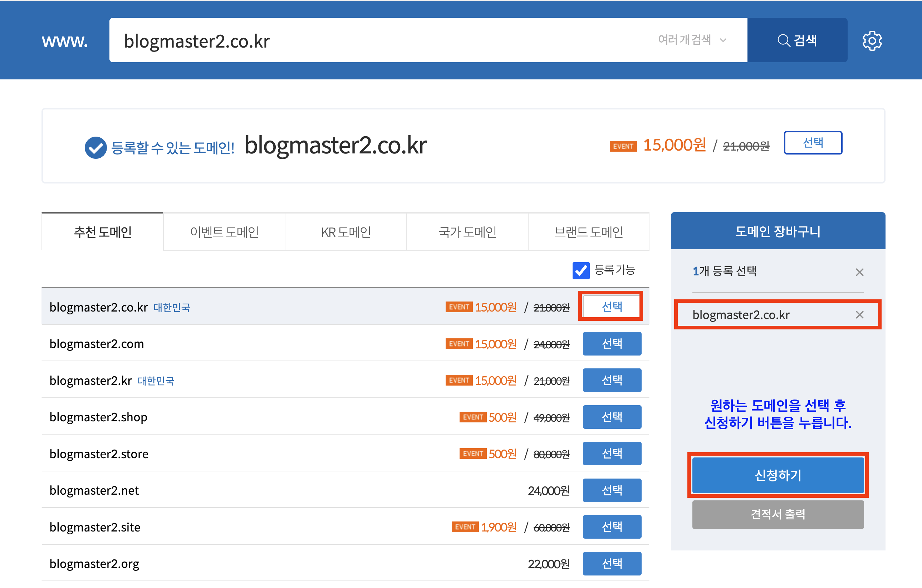Screen dimensions: 922x588
Task: Select blogmaster2.com domain
Action: click(x=612, y=344)
